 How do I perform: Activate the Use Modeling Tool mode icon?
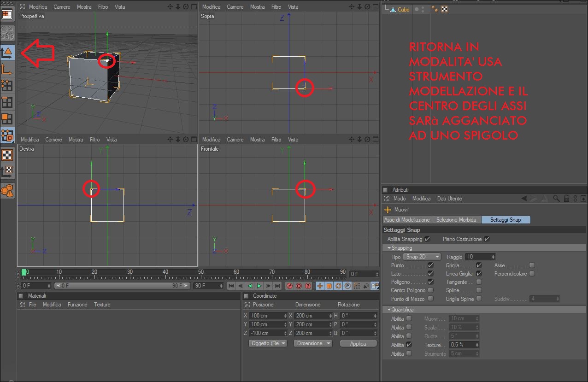tap(7, 135)
